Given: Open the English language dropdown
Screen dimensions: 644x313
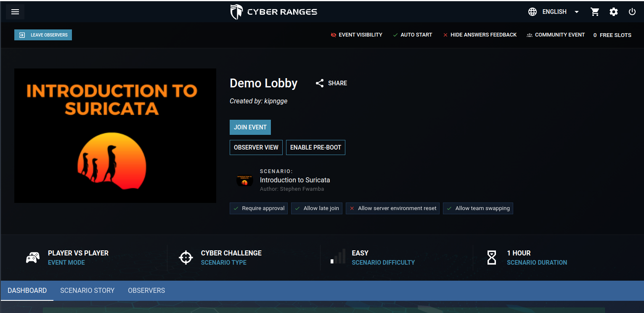Looking at the screenshot, I should point(576,11).
